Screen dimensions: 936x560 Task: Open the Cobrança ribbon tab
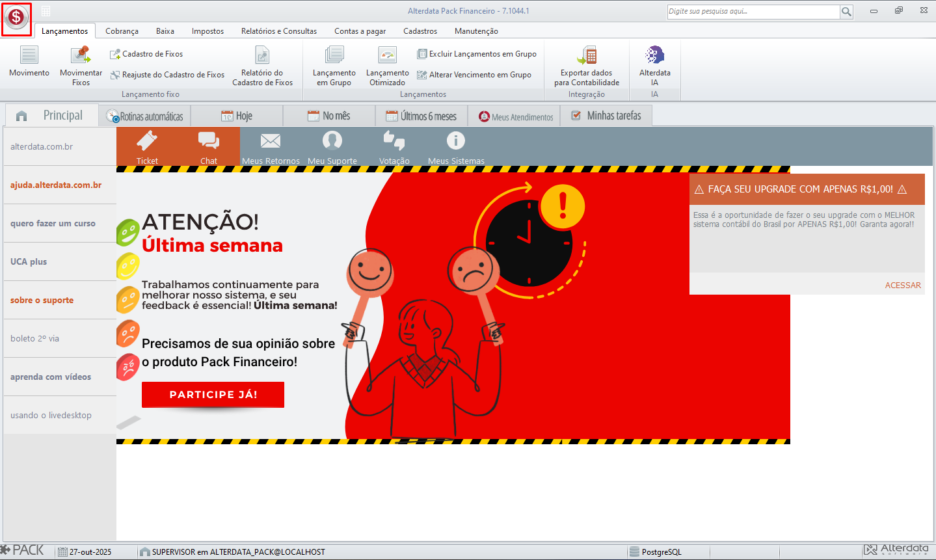pos(122,31)
